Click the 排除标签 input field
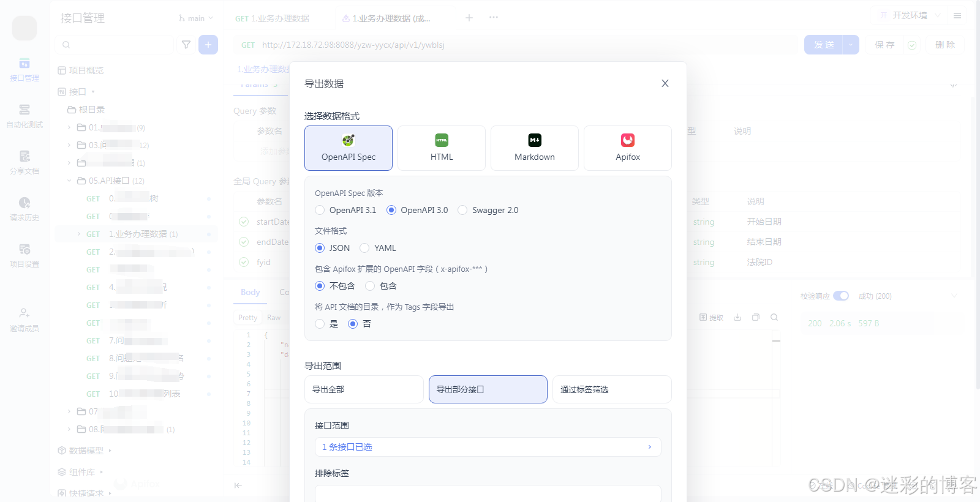Screen dimensions: 980x502 pyautogui.click(x=488, y=493)
